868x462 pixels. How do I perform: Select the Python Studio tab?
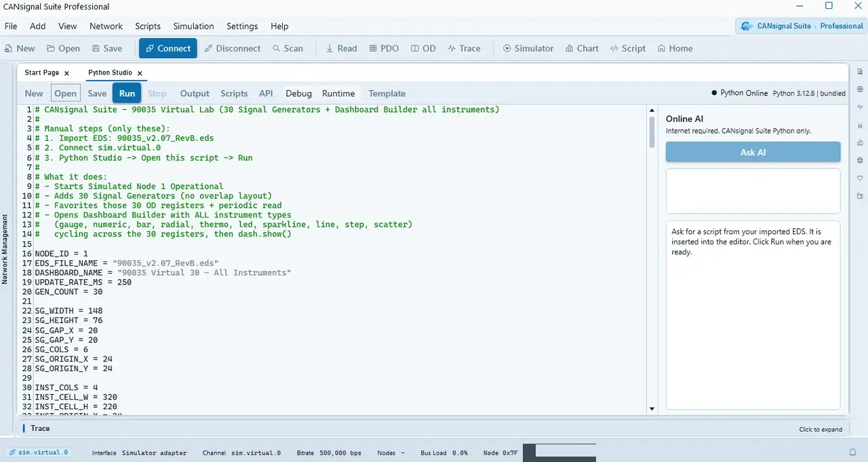[x=110, y=72]
